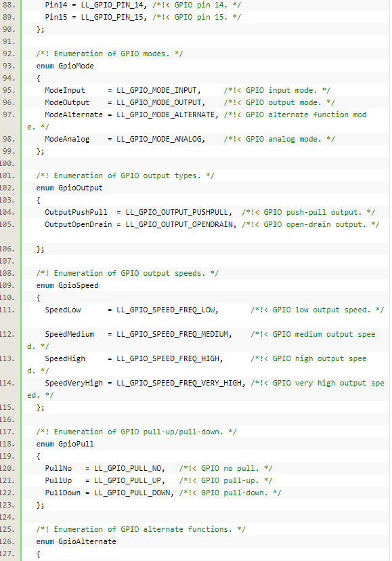Screen dimensions: 392x561
Task: Select 'Enumeration of GPIO alternate functions' comment
Action: (141, 529)
